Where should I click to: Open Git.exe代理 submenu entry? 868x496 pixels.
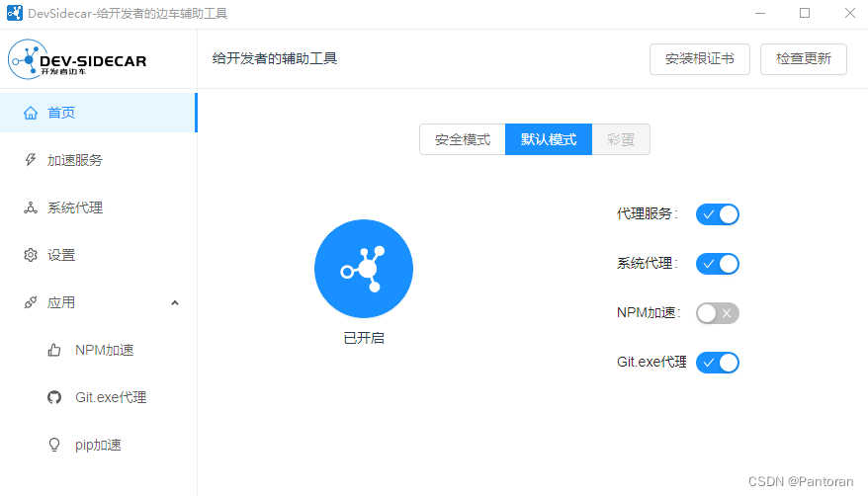click(x=98, y=397)
